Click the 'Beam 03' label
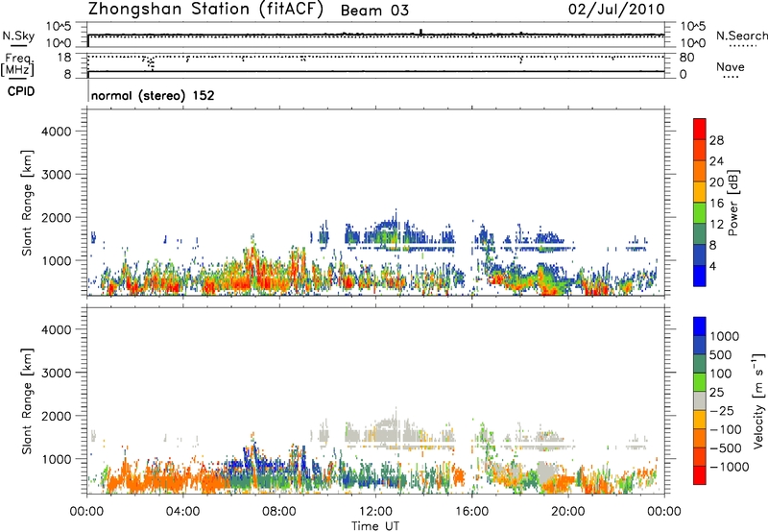The height and width of the screenshot is (532, 768). click(x=374, y=11)
